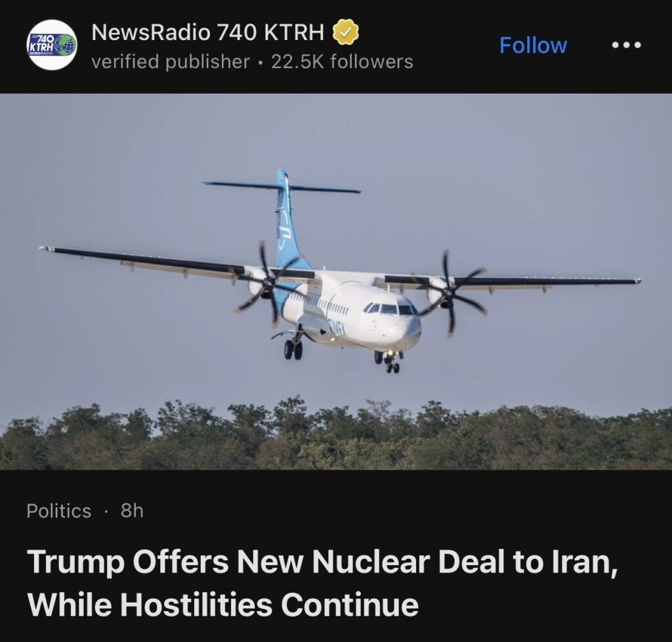Open the three-dot more options menu

(x=626, y=45)
